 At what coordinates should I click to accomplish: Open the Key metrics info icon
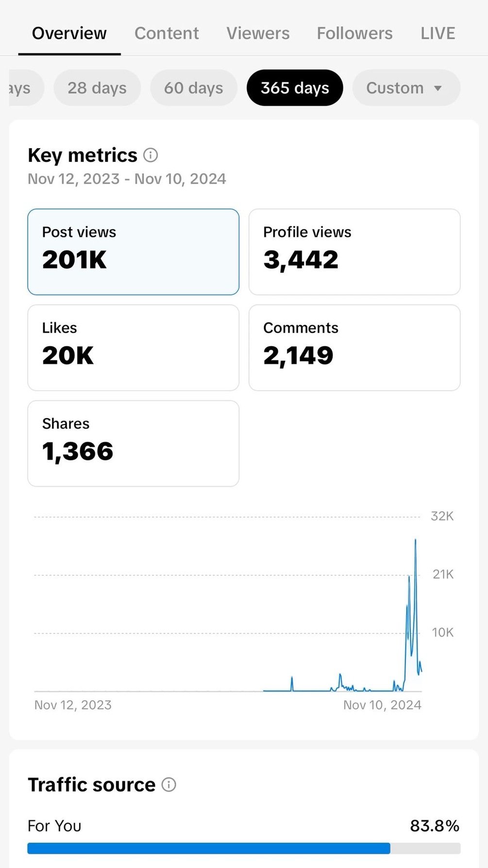pos(151,155)
